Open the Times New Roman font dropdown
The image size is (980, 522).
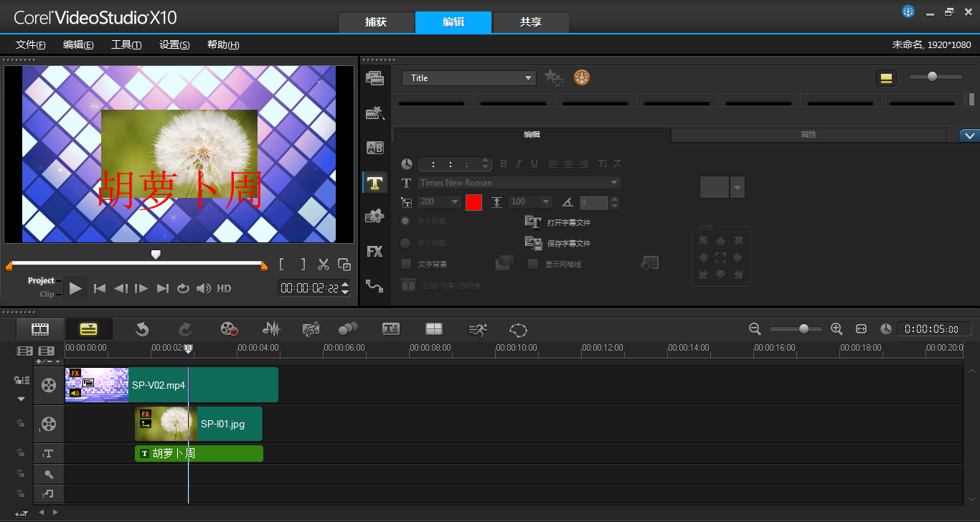(519, 183)
